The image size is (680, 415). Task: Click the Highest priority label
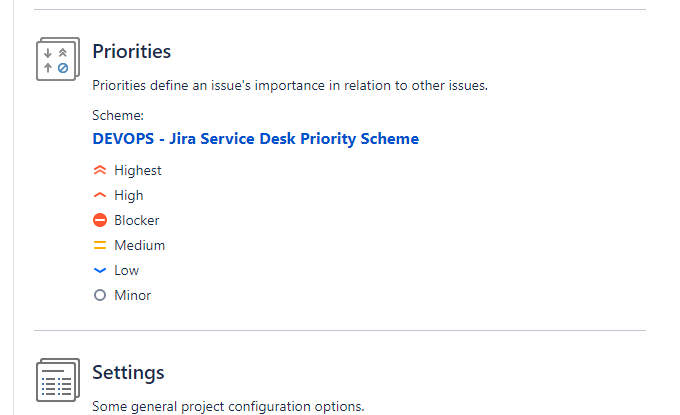[x=137, y=170]
